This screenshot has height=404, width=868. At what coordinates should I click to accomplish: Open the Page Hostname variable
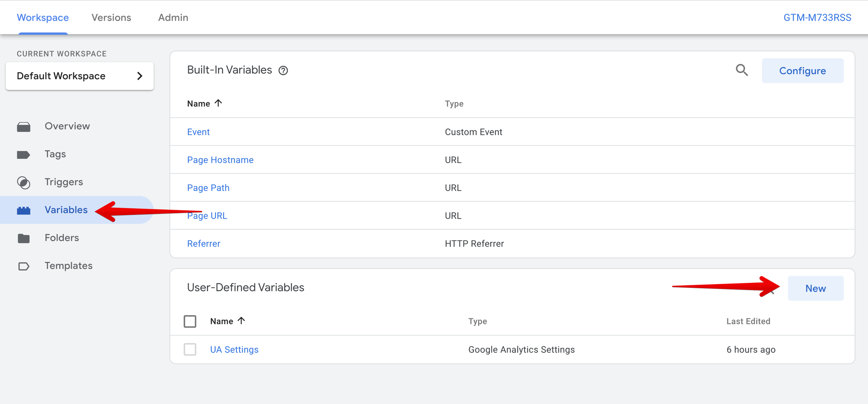tap(220, 160)
